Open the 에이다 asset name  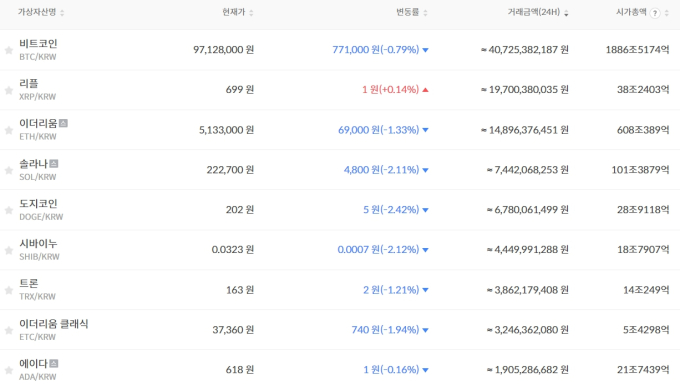point(33,364)
